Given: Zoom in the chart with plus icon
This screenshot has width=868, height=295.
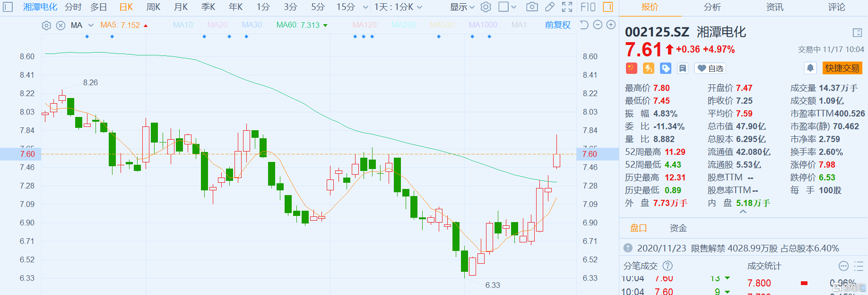Looking at the screenshot, I should [x=611, y=25].
